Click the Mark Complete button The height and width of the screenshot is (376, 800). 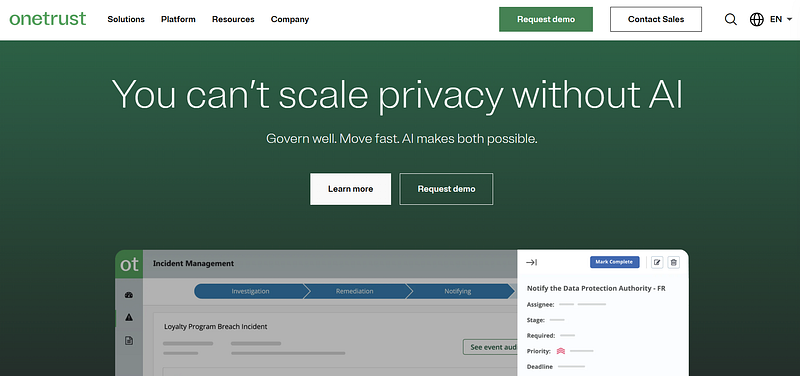point(614,262)
